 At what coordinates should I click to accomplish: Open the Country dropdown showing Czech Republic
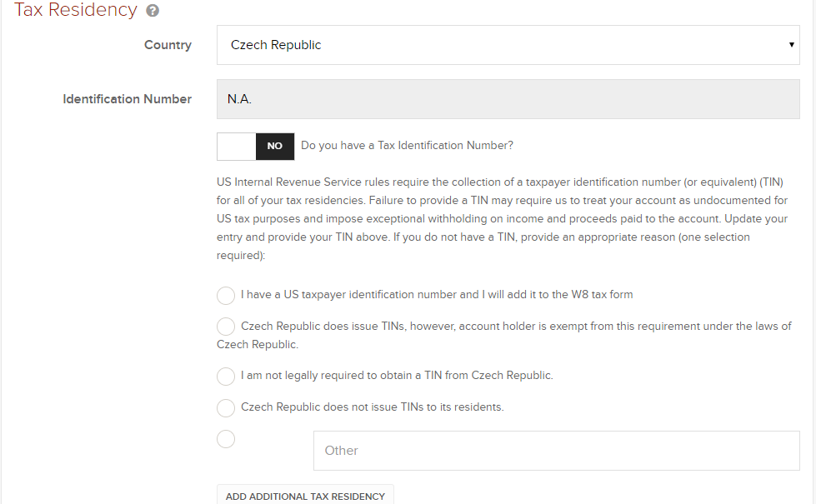500,45
